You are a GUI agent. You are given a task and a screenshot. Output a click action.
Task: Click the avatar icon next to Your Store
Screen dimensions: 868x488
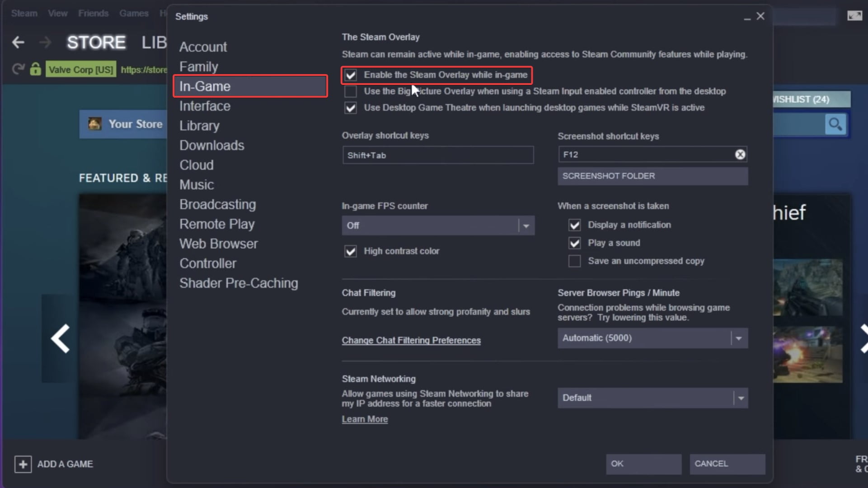click(x=94, y=124)
